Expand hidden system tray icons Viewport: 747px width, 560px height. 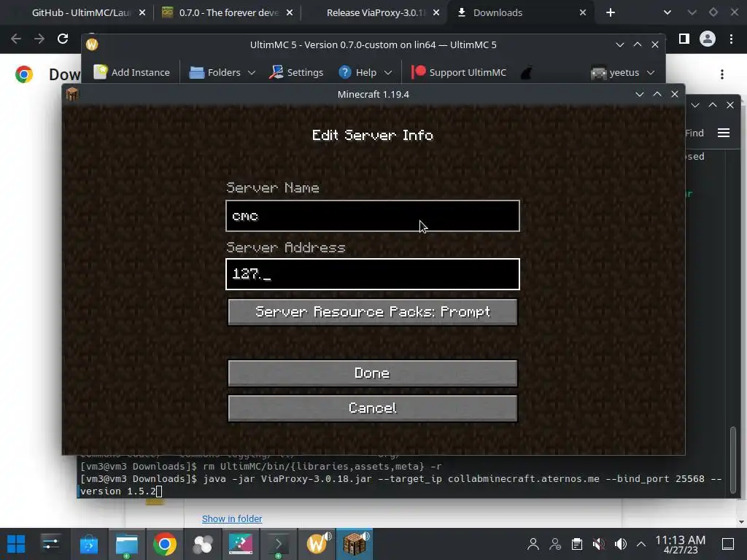[x=641, y=544]
